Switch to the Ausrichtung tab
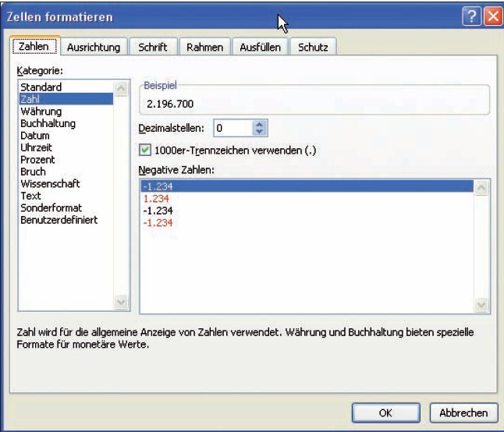Image resolution: width=504 pixels, height=432 pixels. [94, 48]
